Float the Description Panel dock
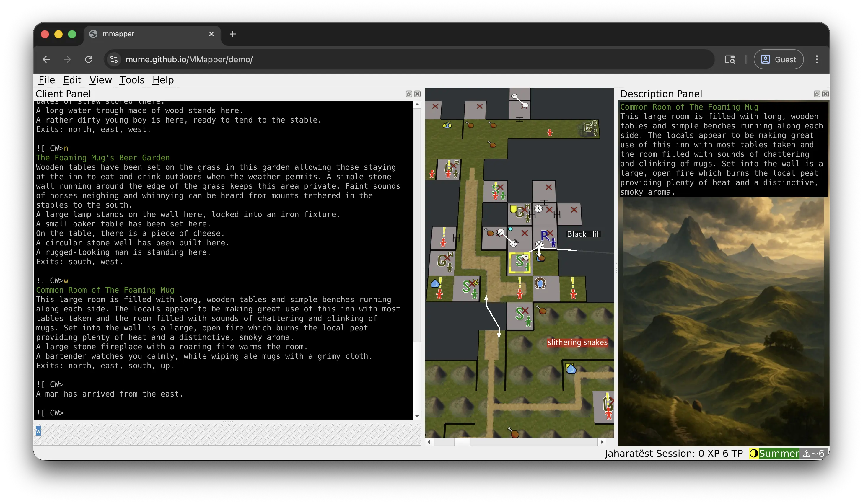The image size is (863, 504). (x=817, y=94)
